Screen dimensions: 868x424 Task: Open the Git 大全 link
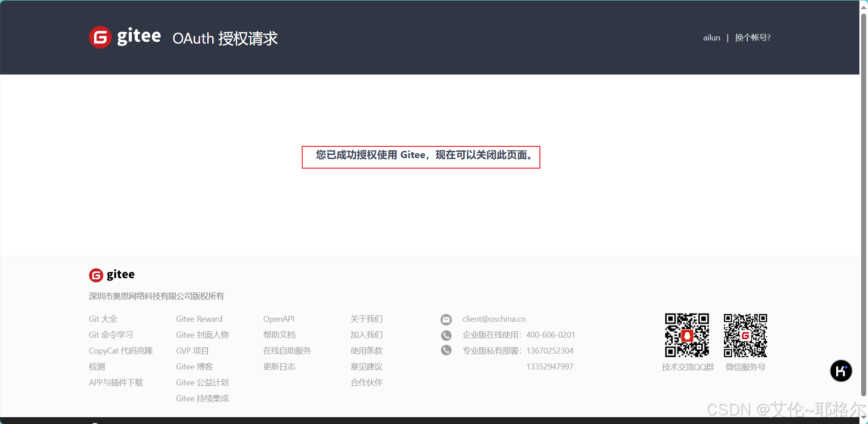coord(103,319)
